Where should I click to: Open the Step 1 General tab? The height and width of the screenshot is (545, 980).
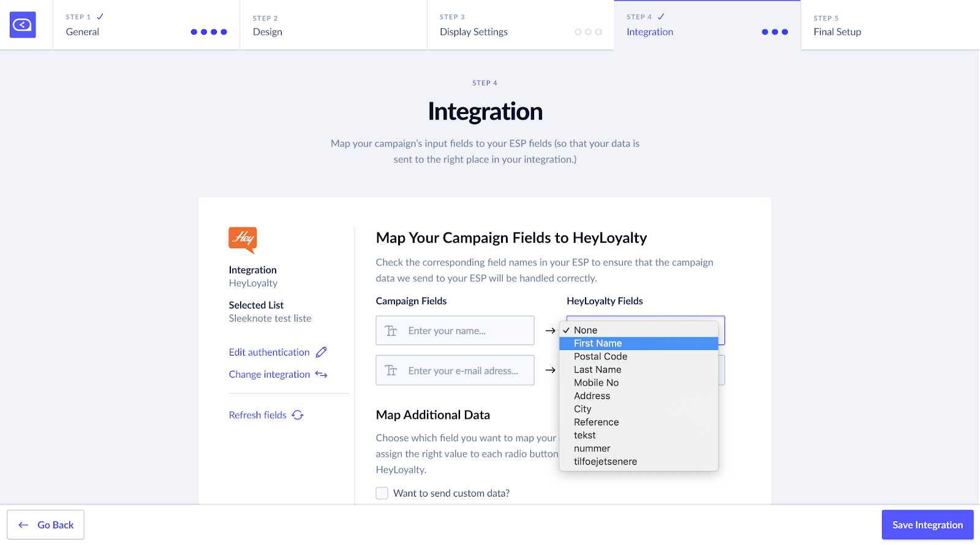(146, 25)
